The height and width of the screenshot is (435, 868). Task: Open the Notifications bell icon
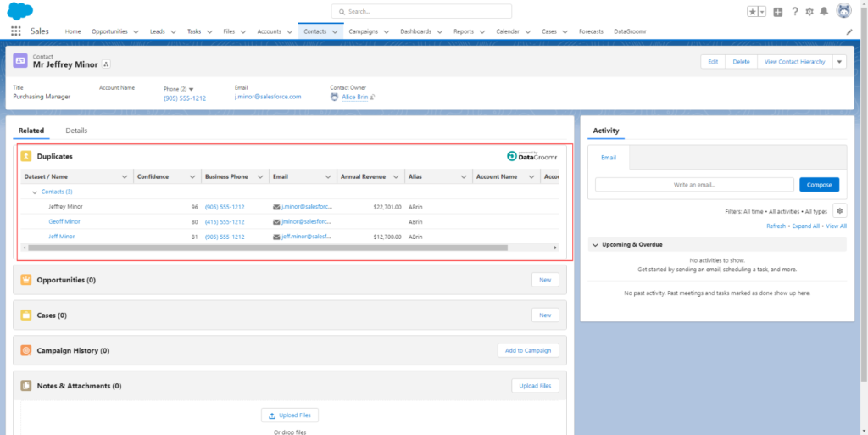click(824, 12)
